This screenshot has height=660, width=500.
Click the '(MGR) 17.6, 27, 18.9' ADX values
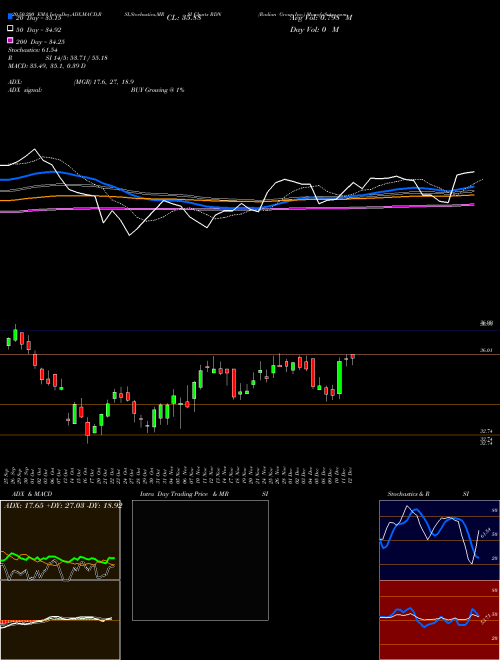click(104, 82)
